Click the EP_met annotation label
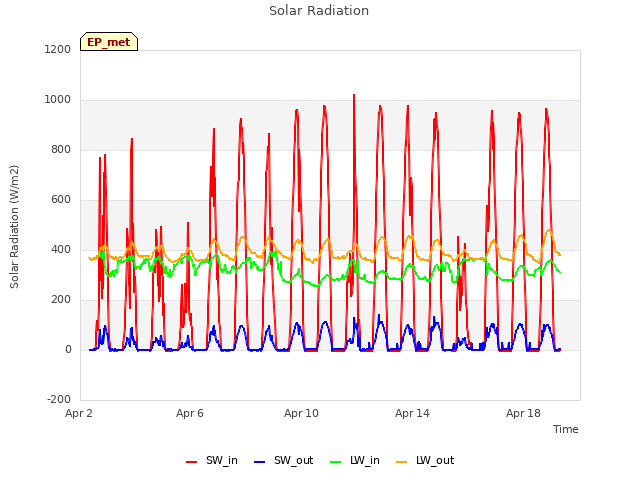Viewport: 640px width, 480px height. 109,42
